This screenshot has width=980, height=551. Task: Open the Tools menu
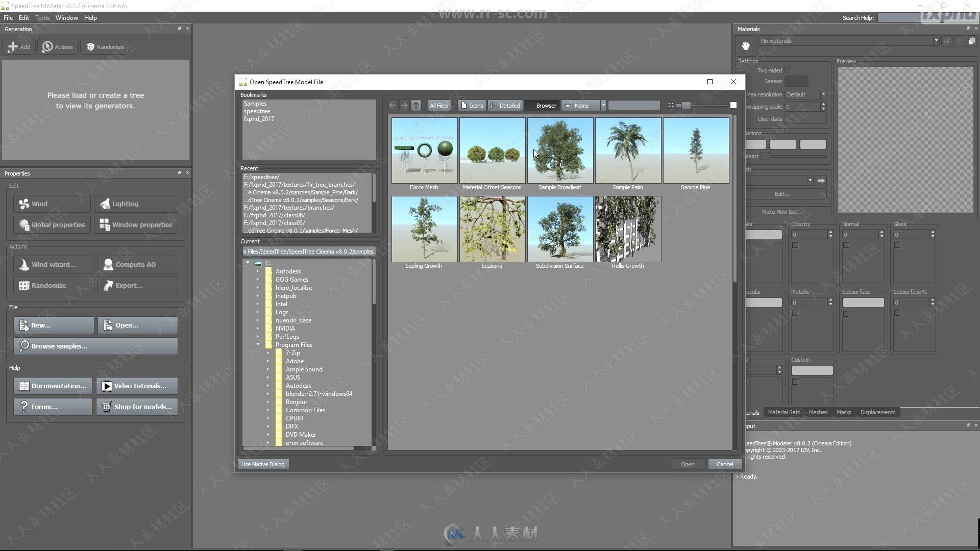click(42, 18)
